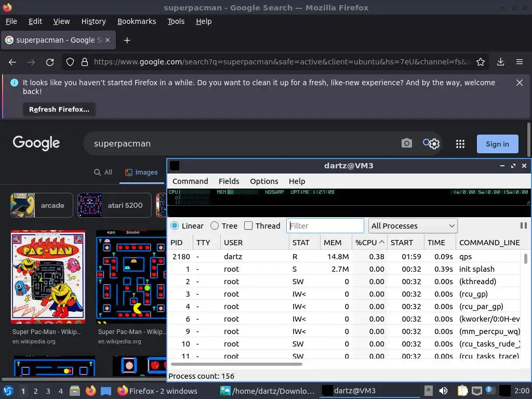Viewport: 532px width, 399px height.
Task: Go back using the Firefox back arrow
Action: click(x=12, y=62)
